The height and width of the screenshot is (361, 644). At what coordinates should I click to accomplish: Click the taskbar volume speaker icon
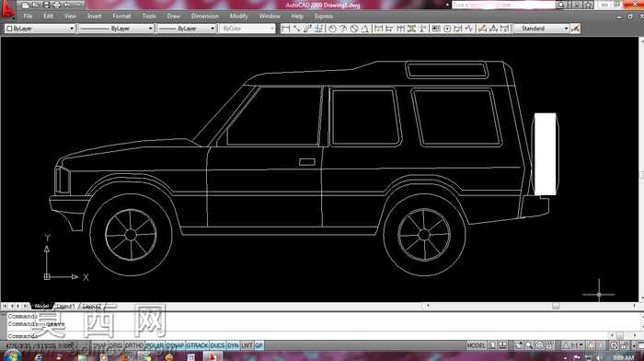(x=598, y=357)
